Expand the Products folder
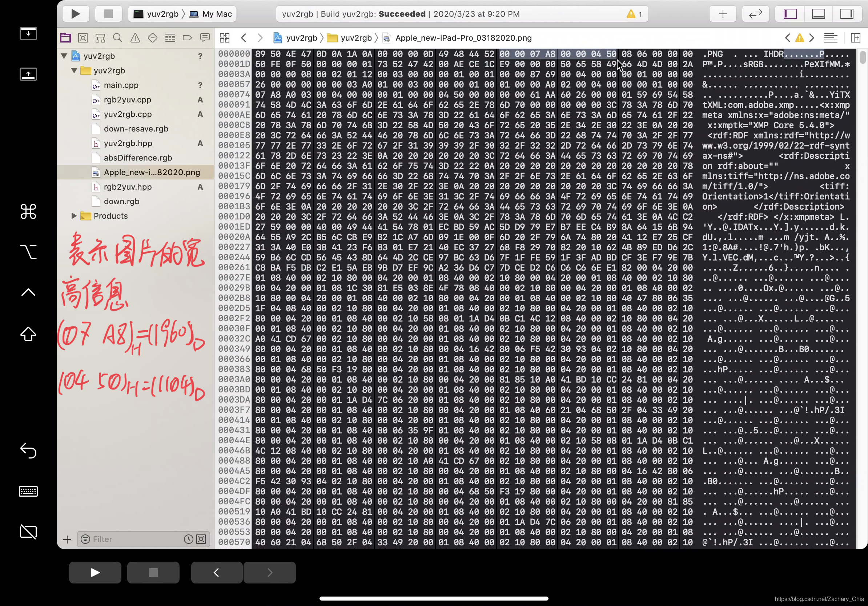Image resolution: width=868 pixels, height=606 pixels. tap(74, 216)
